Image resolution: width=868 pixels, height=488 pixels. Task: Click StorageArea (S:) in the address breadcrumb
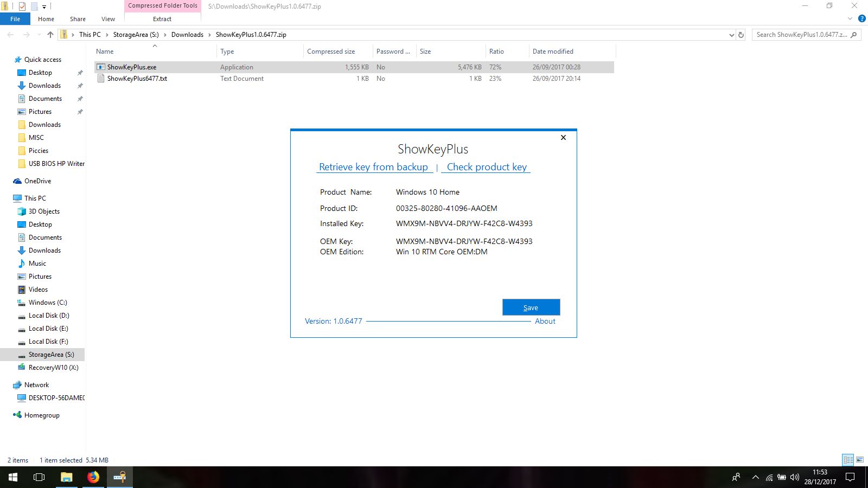pyautogui.click(x=136, y=35)
